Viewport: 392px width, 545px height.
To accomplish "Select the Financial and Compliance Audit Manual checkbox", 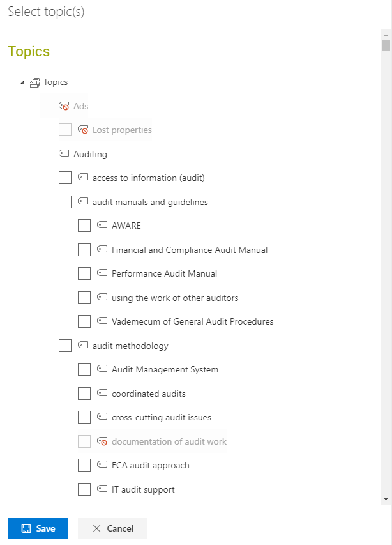I will 84,250.
